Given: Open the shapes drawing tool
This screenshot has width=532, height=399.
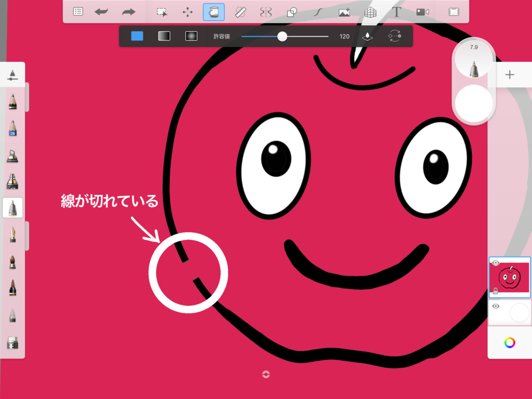Looking at the screenshot, I should pyautogui.click(x=292, y=12).
